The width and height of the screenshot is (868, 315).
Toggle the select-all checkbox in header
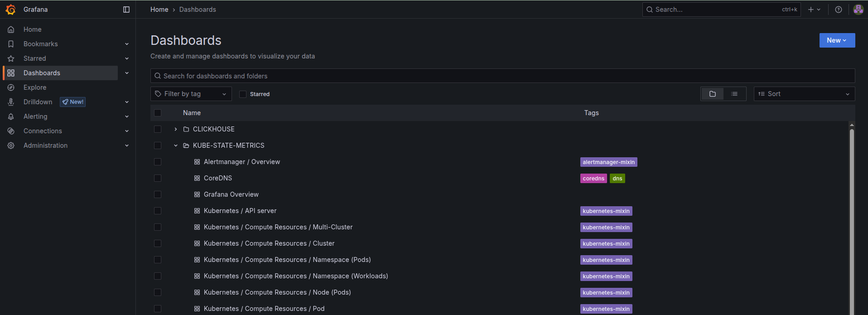tap(158, 113)
